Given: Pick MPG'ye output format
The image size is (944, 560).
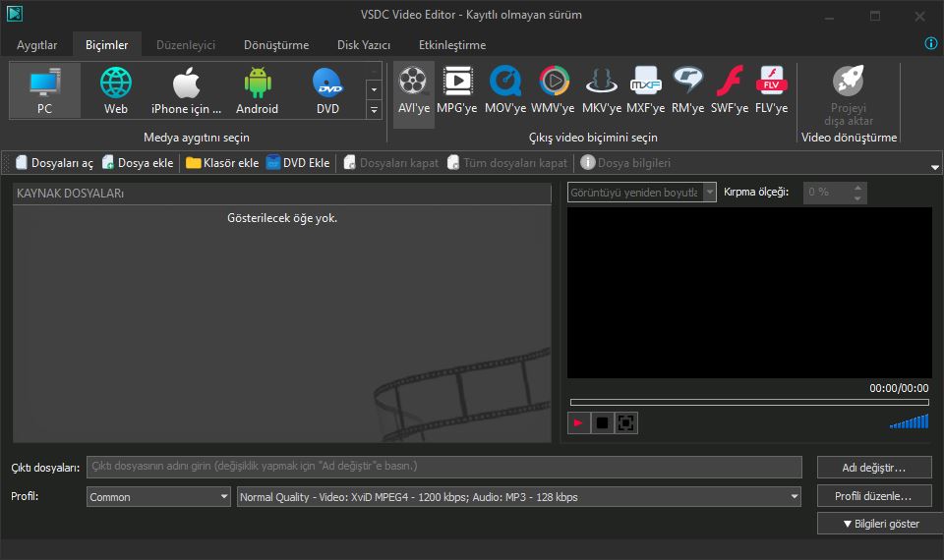Looking at the screenshot, I should click(x=457, y=90).
